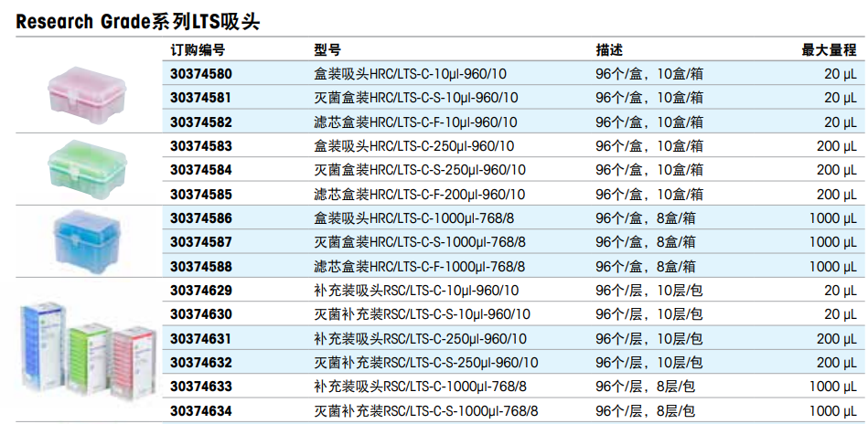Click model '盒装吸头HRC/LTS-C-250µl-960/10'

414,146
